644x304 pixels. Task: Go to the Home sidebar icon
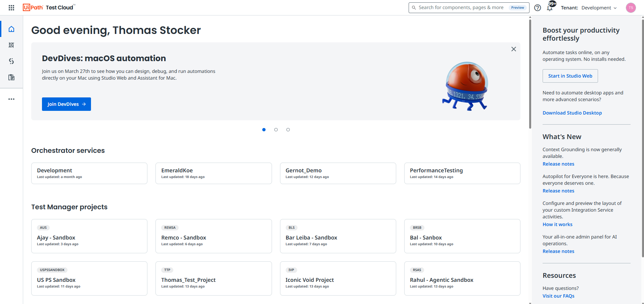pos(11,29)
